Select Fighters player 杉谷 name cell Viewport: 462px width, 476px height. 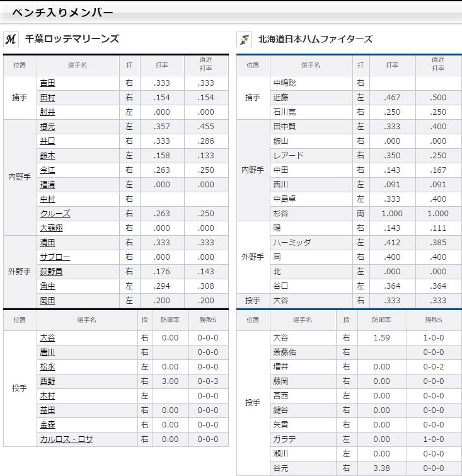point(311,214)
